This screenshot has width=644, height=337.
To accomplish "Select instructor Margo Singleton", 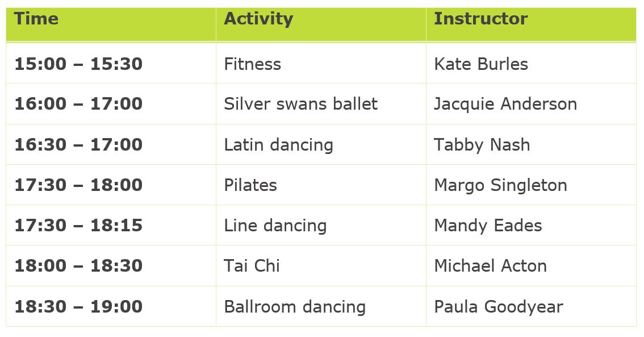I will pyautogui.click(x=500, y=185).
